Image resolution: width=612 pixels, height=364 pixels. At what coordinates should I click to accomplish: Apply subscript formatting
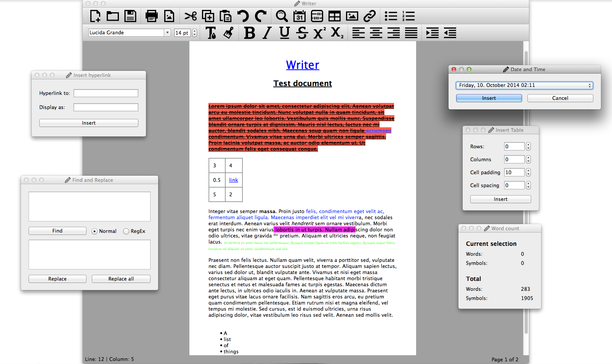tap(337, 33)
